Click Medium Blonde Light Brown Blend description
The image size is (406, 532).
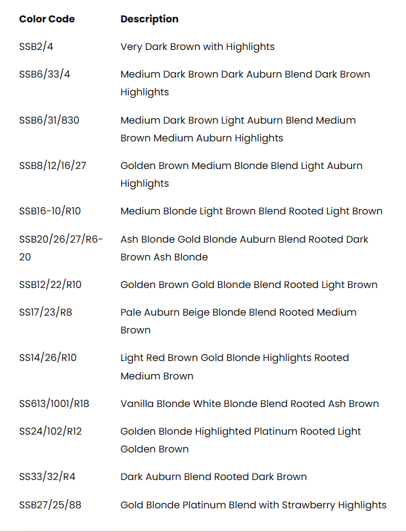click(x=251, y=211)
